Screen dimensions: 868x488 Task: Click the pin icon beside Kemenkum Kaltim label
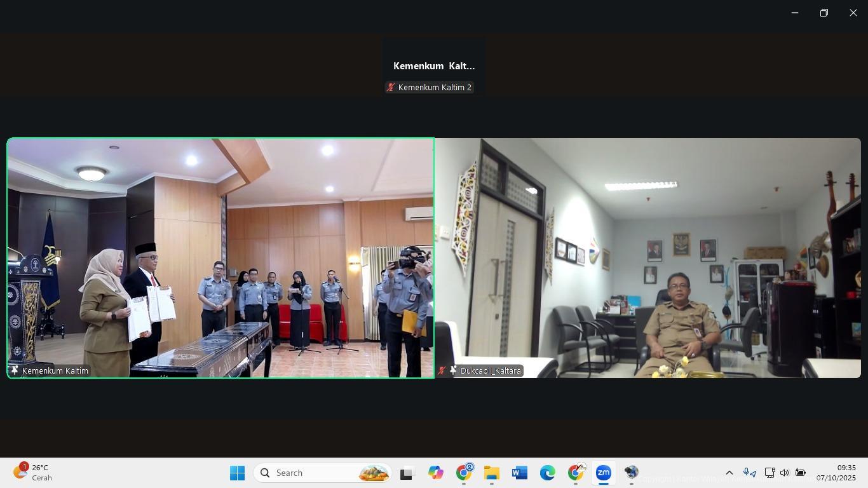click(15, 370)
